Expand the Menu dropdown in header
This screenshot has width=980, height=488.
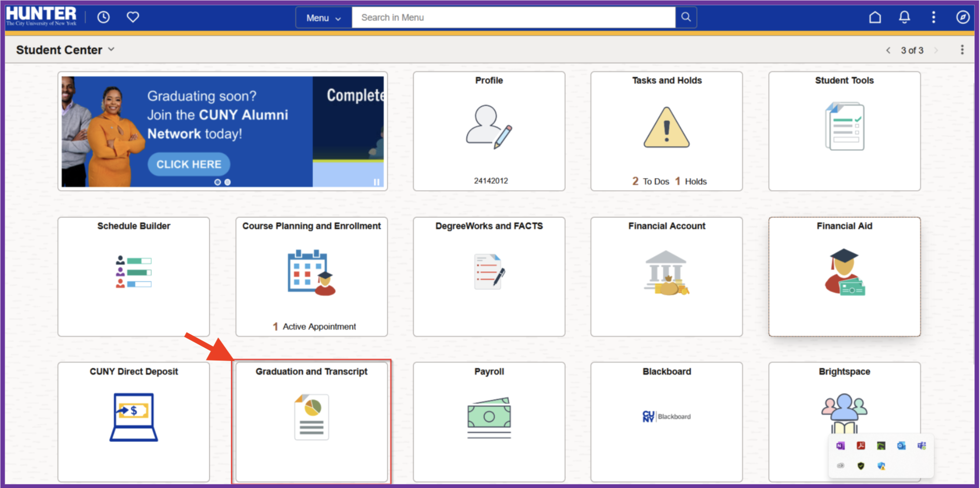coord(323,18)
